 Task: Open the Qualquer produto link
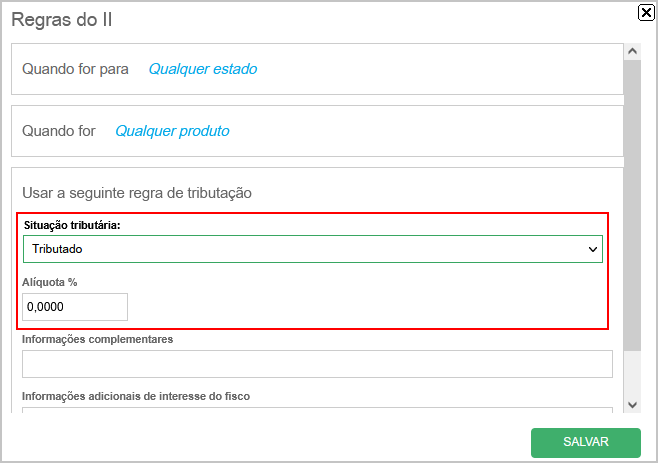click(172, 131)
